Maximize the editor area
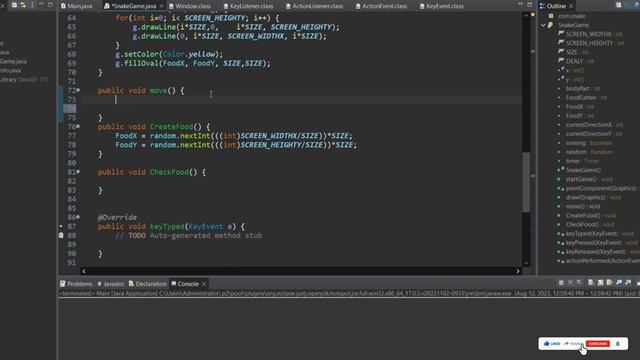 (x=529, y=4)
